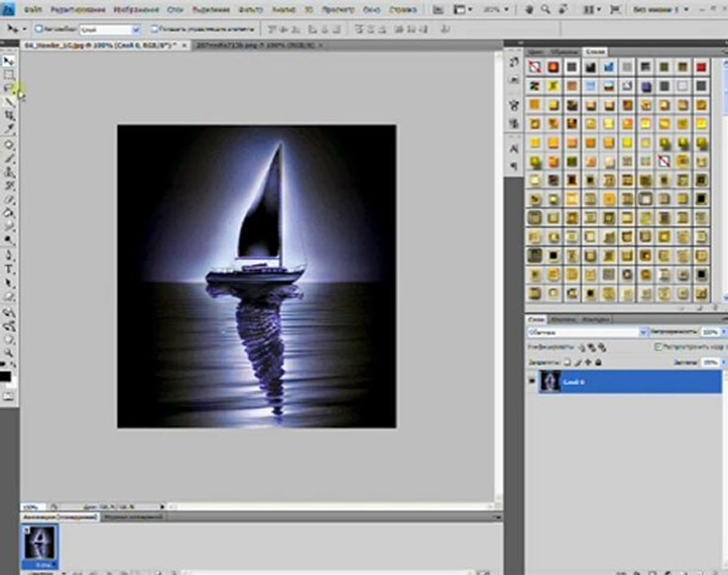Open the Редактирование menu

[x=77, y=10]
